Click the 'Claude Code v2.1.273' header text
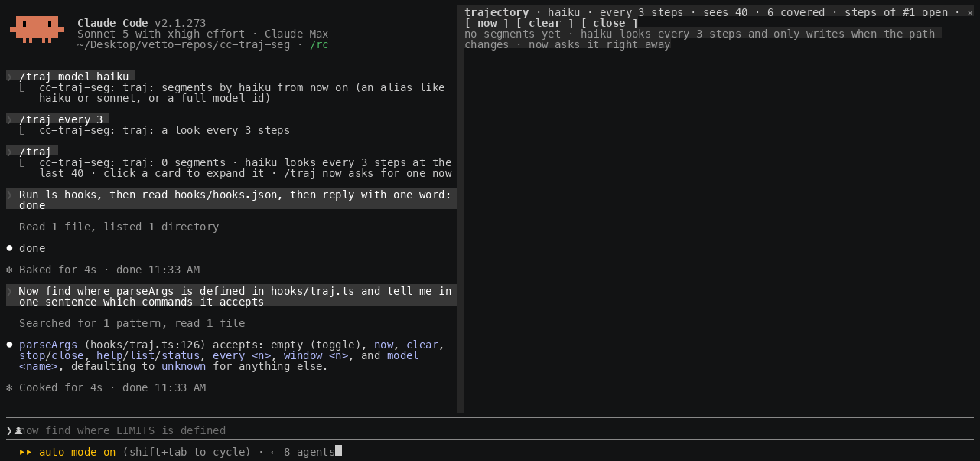980x461 pixels. [x=142, y=23]
